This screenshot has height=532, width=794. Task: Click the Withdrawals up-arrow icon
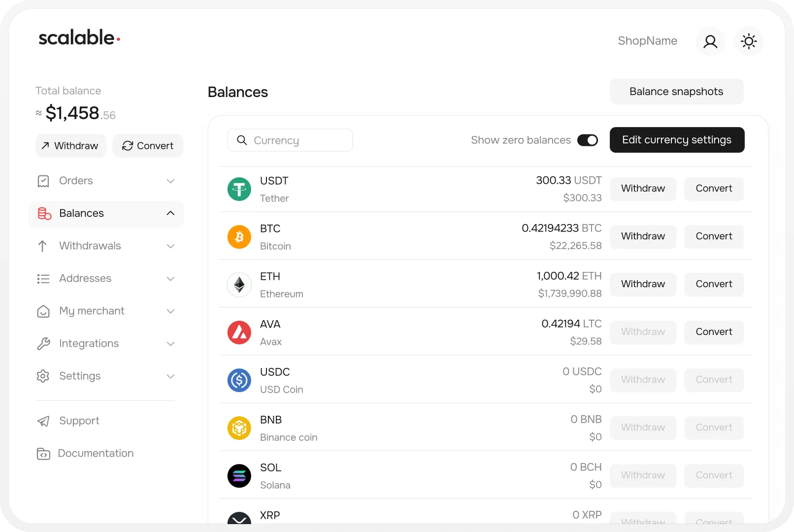pos(43,246)
